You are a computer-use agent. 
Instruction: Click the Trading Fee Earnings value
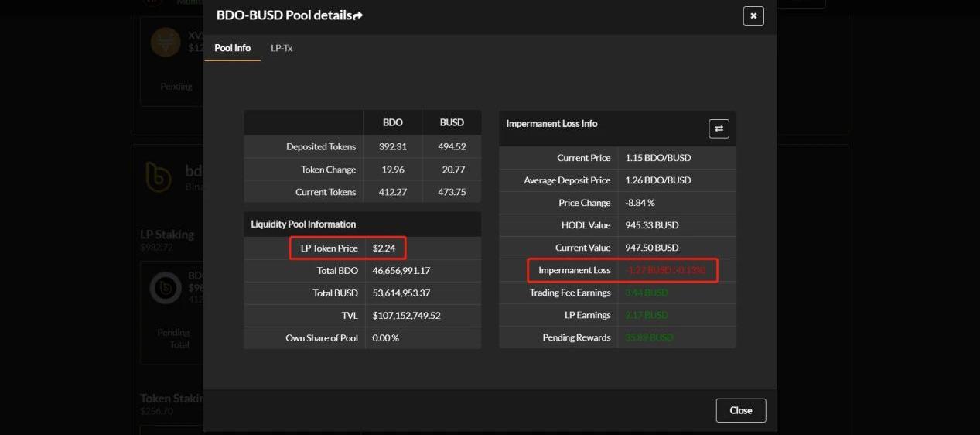[645, 293]
